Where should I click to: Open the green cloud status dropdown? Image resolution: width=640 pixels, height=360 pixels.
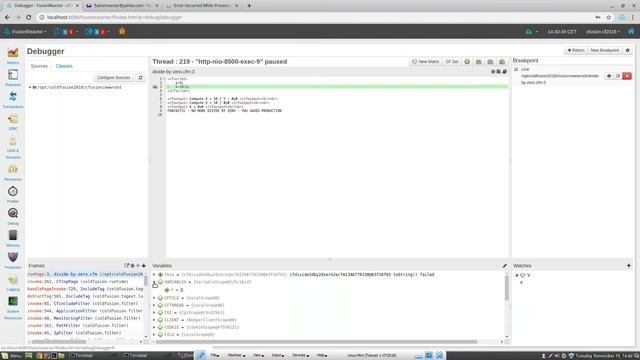coord(531,31)
